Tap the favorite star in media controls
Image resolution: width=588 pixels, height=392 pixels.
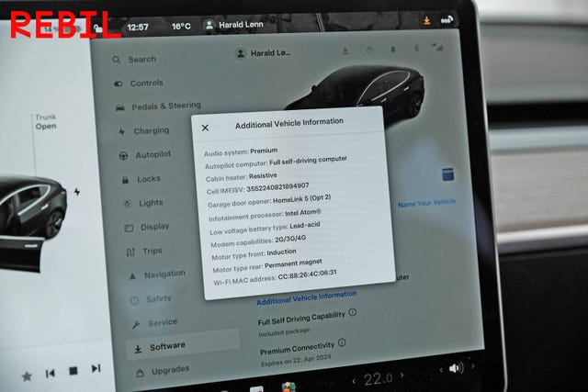tap(27, 375)
